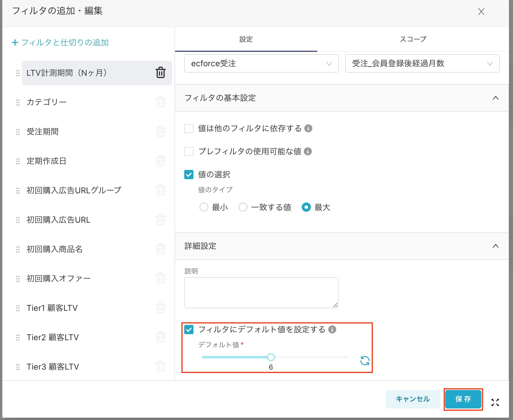Click キャンセル button
513x420 pixels.
413,399
